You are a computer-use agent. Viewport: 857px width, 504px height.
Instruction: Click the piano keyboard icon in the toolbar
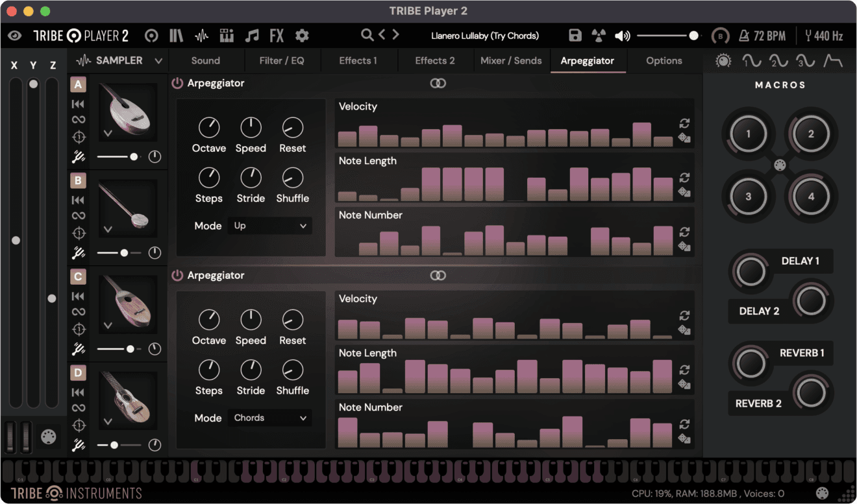[x=227, y=35]
